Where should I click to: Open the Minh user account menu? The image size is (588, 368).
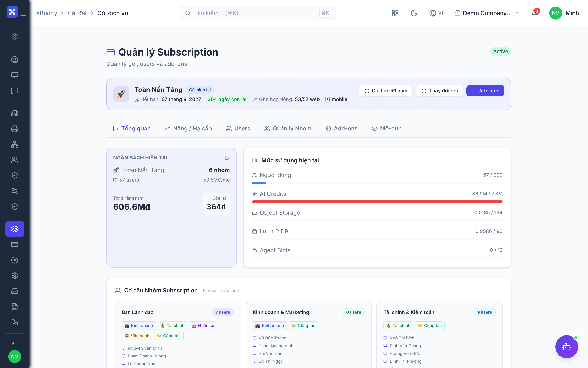pyautogui.click(x=564, y=13)
